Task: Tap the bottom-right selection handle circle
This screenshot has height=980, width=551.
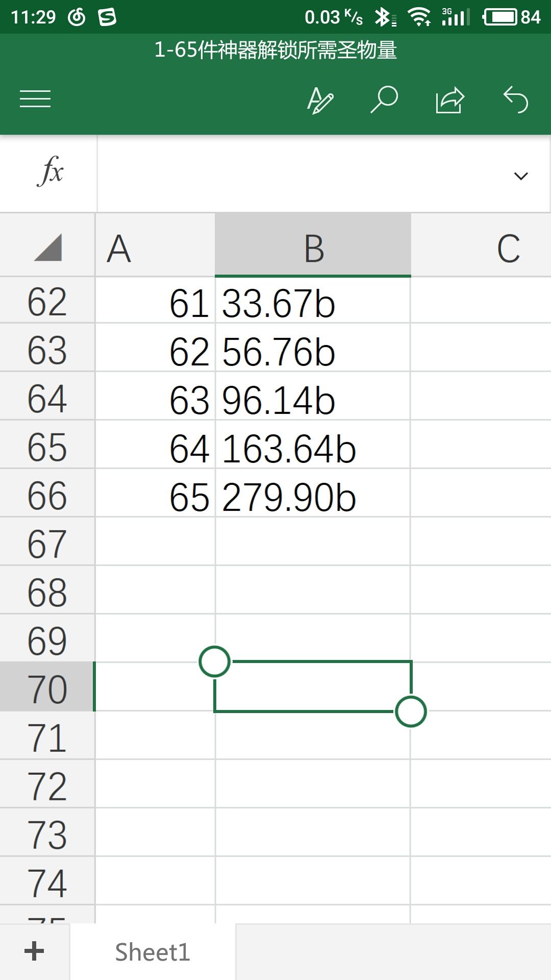Action: (411, 711)
